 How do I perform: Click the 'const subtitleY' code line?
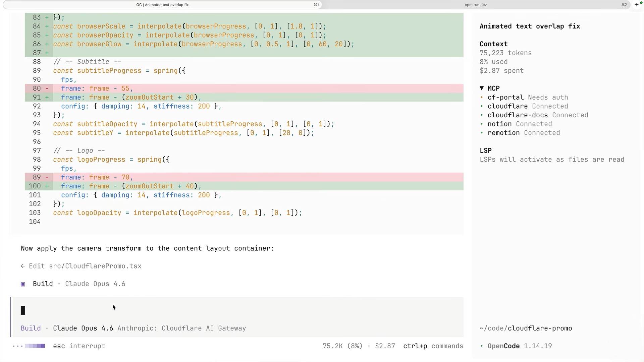click(183, 133)
